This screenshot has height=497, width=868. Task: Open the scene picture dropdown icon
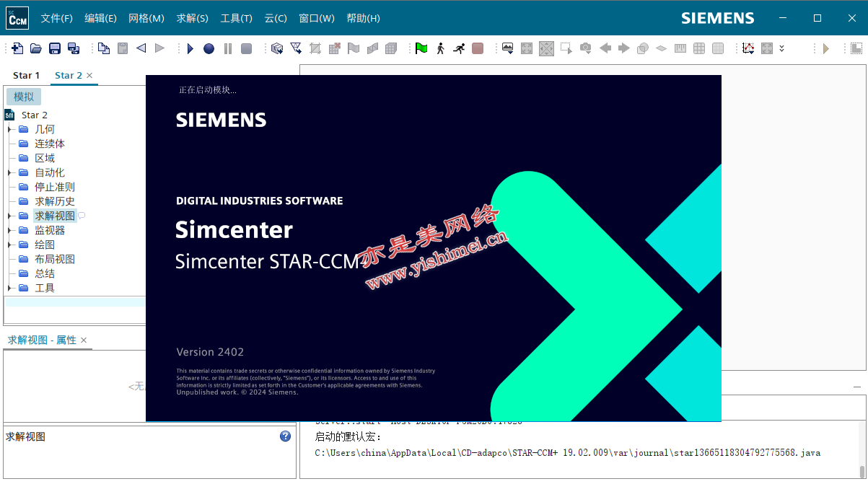click(508, 48)
